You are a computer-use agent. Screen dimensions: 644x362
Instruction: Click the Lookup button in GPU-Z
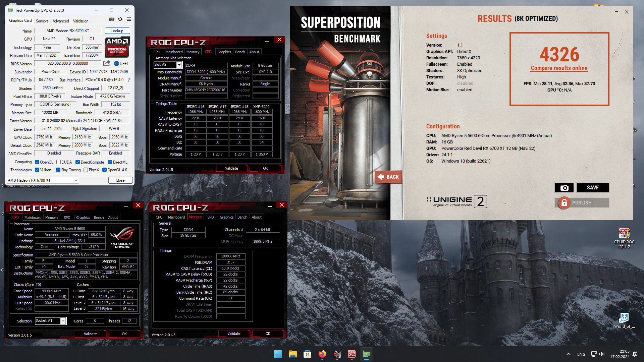[117, 31]
